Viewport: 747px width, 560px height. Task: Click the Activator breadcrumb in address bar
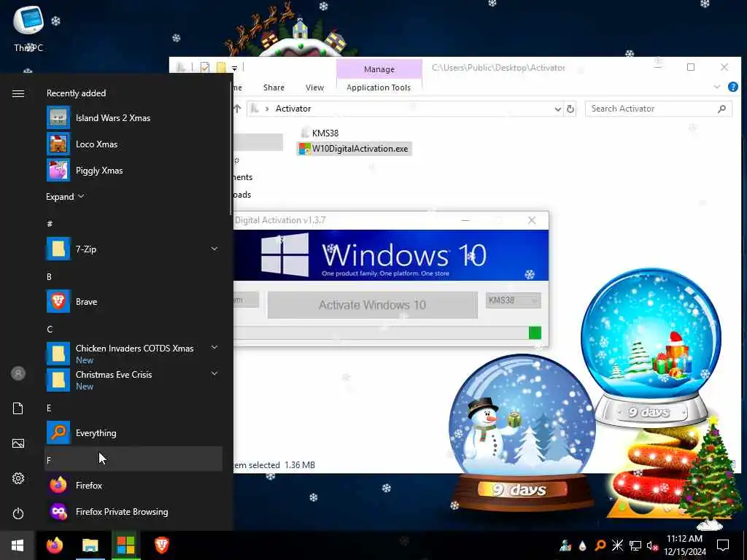[x=293, y=109]
